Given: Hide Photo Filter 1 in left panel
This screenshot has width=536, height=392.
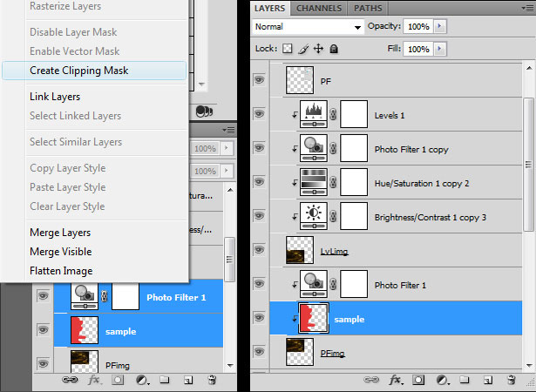Looking at the screenshot, I should pos(43,295).
